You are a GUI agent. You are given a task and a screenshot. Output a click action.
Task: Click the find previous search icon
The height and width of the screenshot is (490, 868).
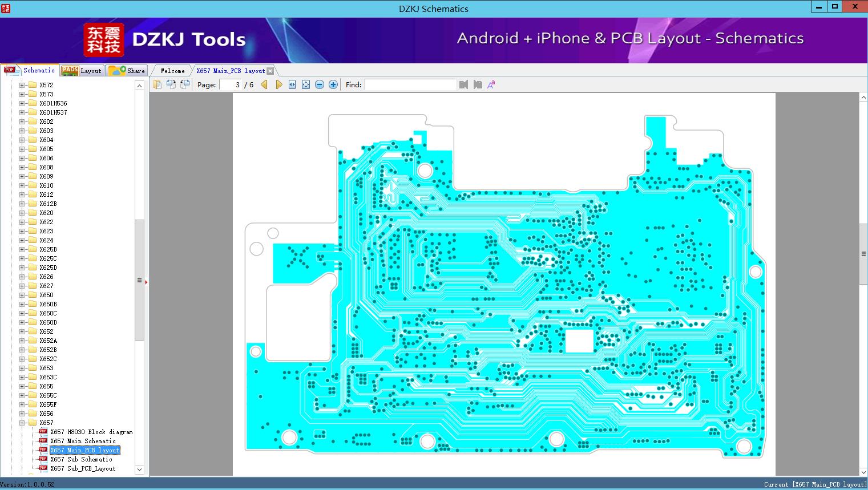coord(463,84)
